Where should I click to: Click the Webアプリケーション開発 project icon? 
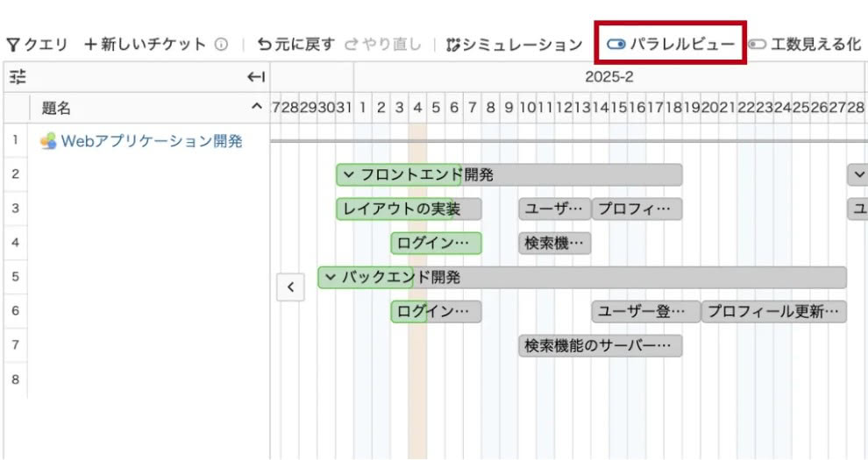tap(48, 141)
